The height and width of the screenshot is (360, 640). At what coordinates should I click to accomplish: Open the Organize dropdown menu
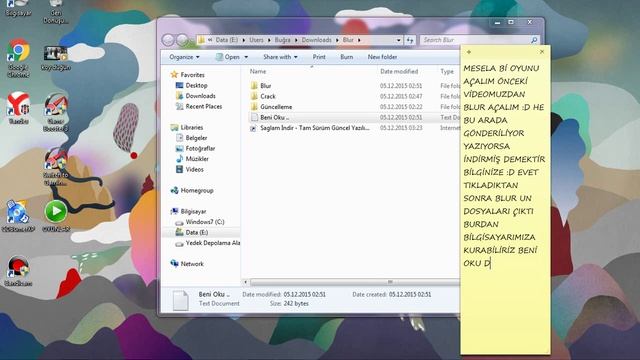184,57
